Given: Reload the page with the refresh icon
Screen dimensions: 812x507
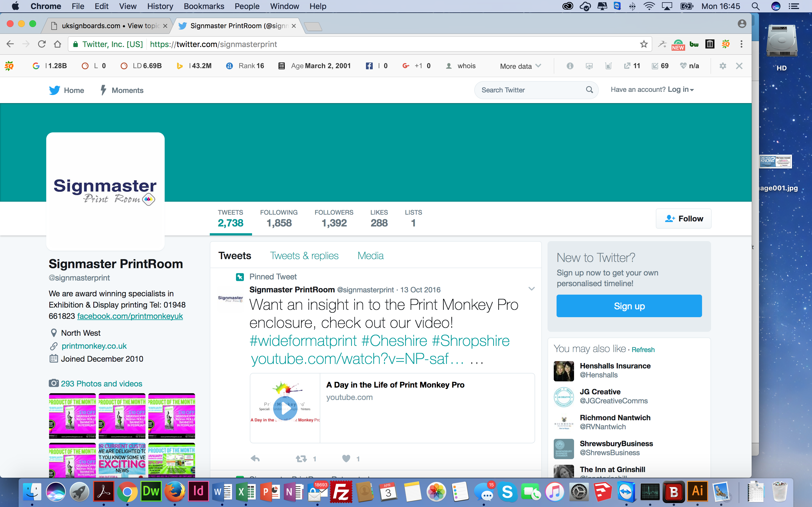Looking at the screenshot, I should [x=42, y=44].
